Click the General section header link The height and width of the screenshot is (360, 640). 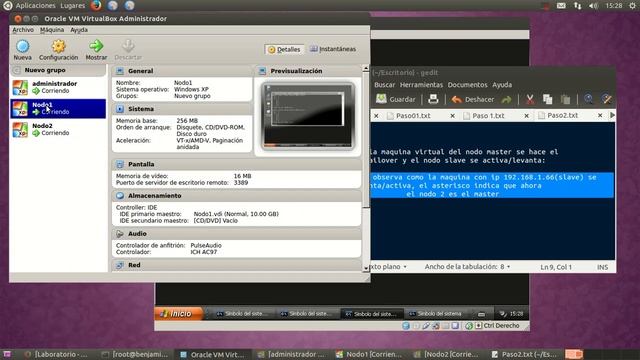pos(141,71)
